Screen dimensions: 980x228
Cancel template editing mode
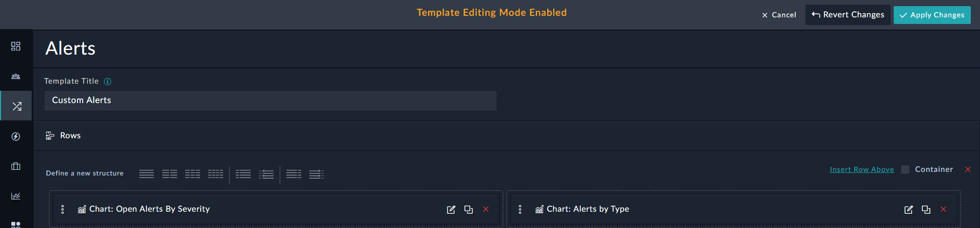click(779, 15)
